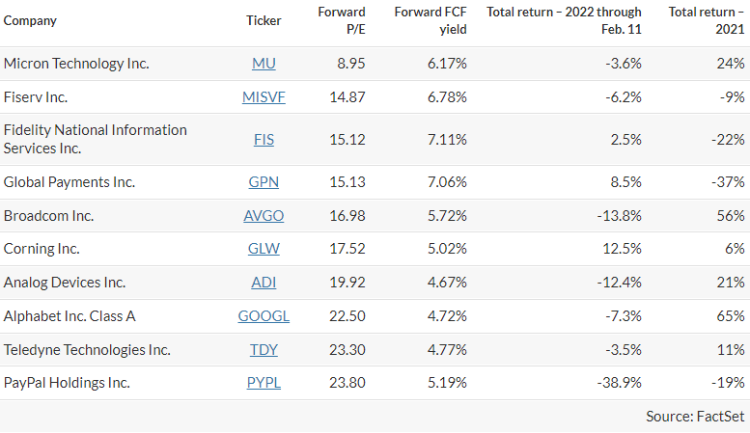The width and height of the screenshot is (750, 433).
Task: Click the Company column header
Action: 30,20
